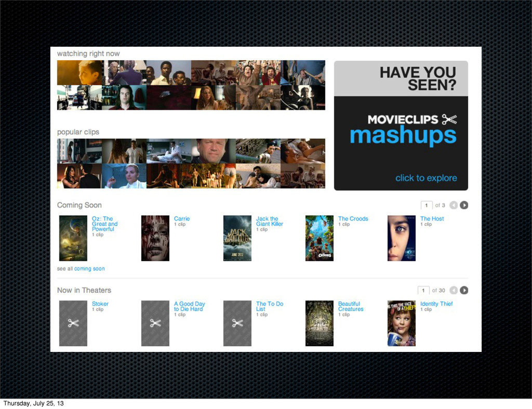Click the 'Coming Soon' section heading
This screenshot has width=532, height=409.
[79, 205]
